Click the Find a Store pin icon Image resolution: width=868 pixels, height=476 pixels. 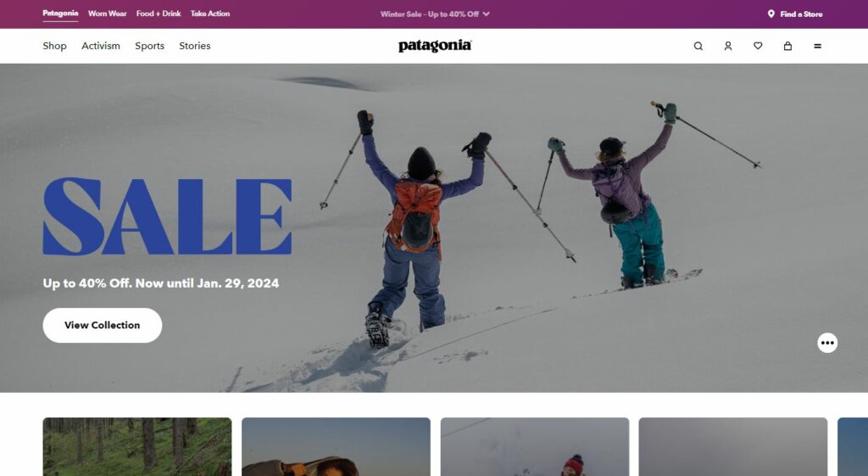coord(771,14)
